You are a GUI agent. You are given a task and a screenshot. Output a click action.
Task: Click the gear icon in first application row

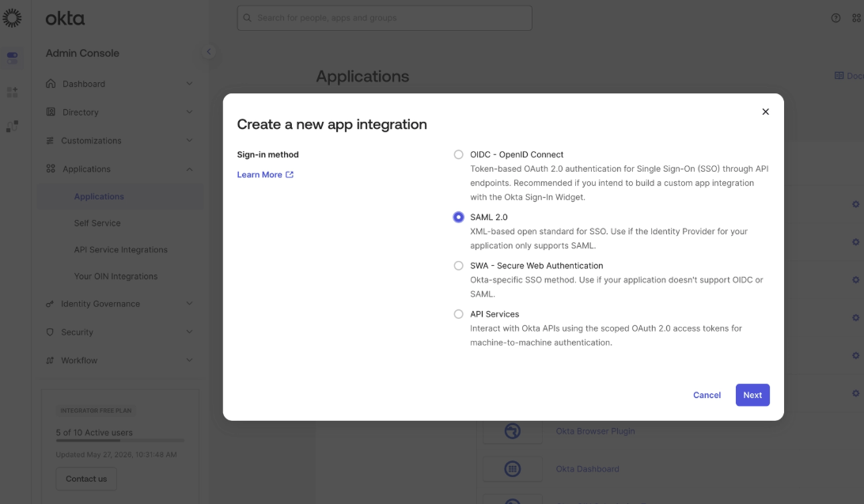856,204
